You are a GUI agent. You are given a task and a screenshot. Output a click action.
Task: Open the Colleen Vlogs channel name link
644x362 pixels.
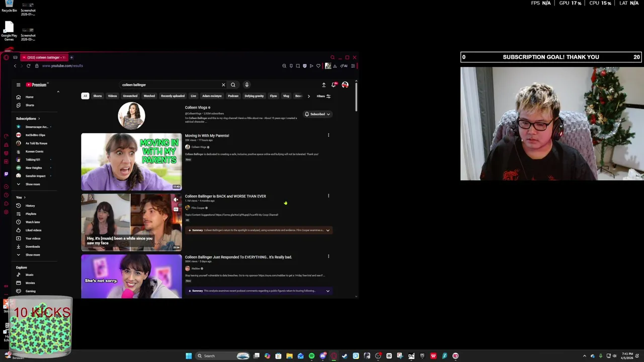coord(196,108)
